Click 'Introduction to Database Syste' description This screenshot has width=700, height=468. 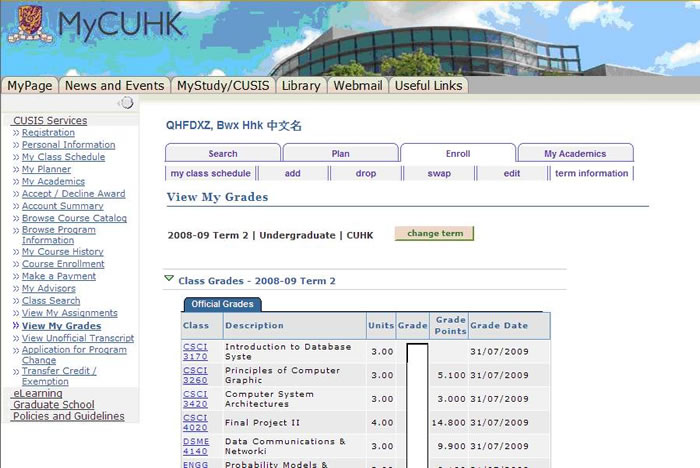[x=288, y=351]
